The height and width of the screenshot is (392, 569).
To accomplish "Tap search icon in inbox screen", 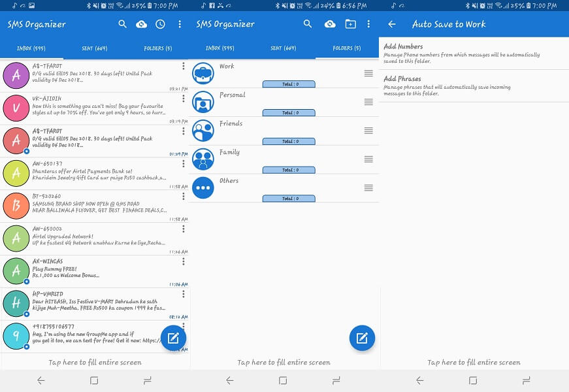I will click(x=123, y=24).
